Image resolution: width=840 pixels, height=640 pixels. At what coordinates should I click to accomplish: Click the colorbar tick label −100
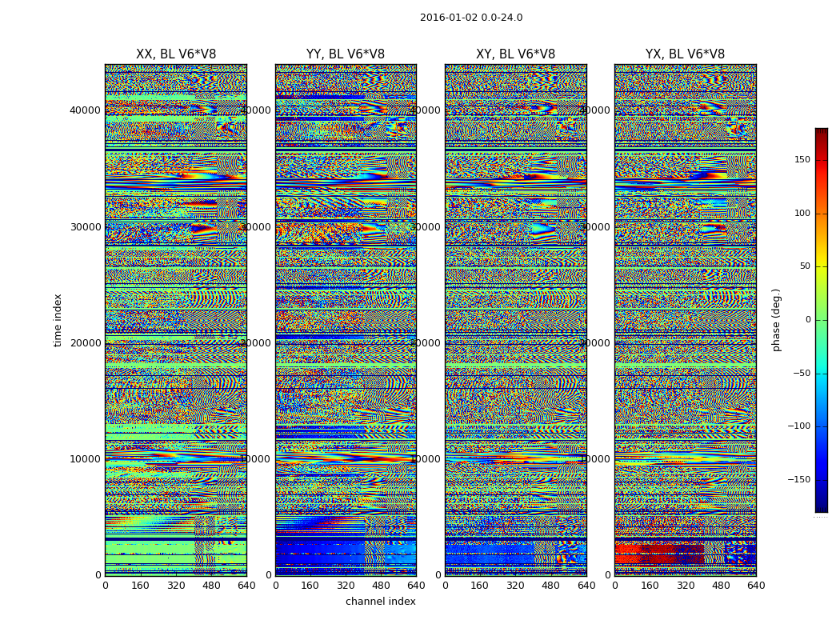pyautogui.click(x=798, y=426)
